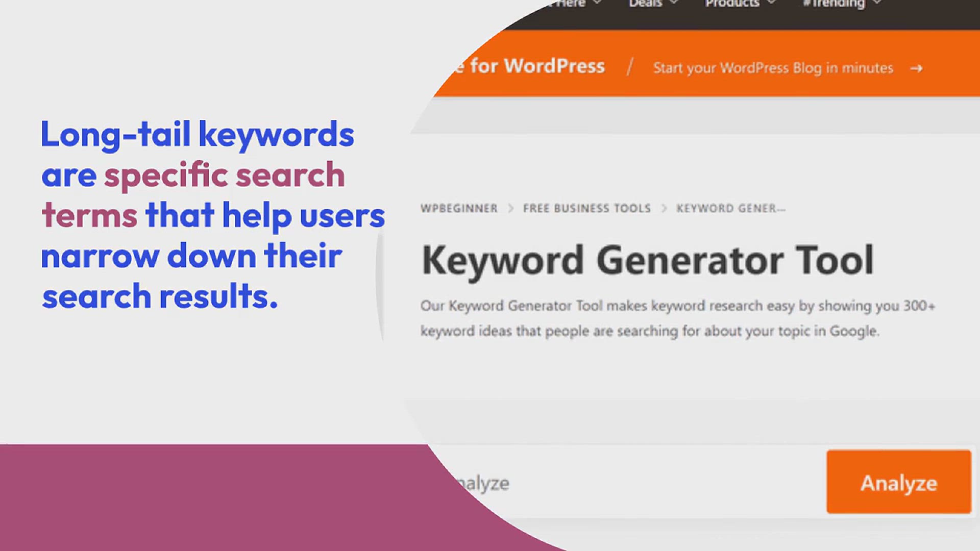This screenshot has height=551, width=980.
Task: Click the arrow icon in orange banner
Action: tap(917, 68)
